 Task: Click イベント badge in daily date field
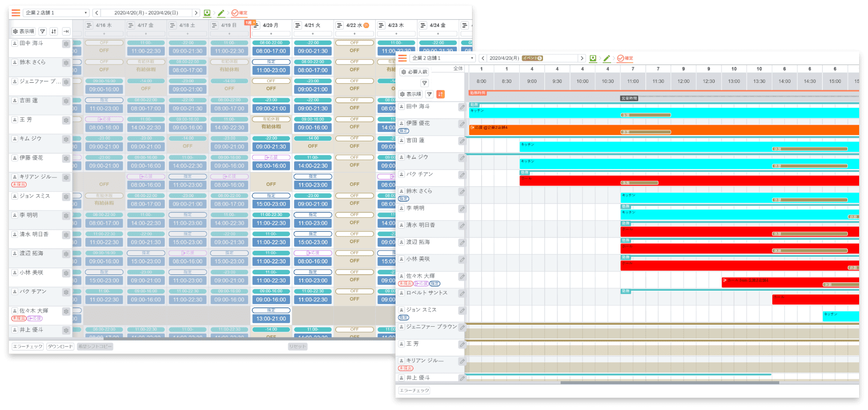pos(532,58)
